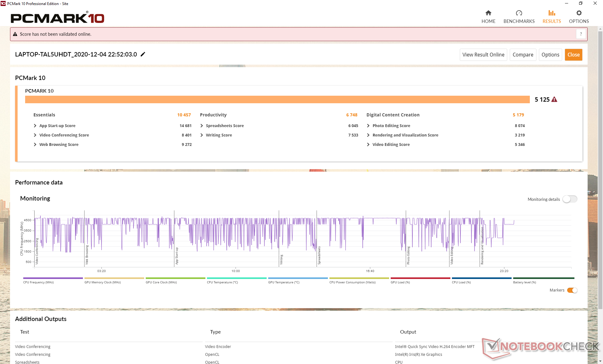Click the View Result Online button
This screenshot has height=364, width=603.
point(483,55)
